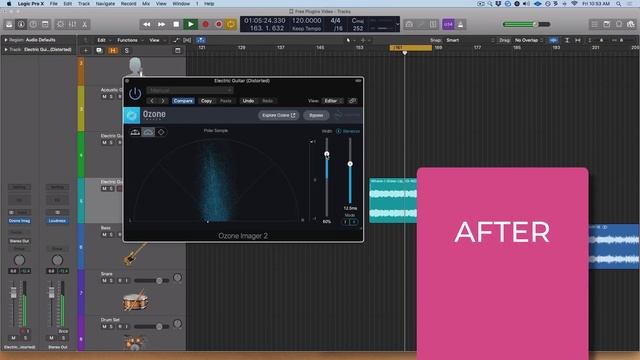Open the Track menu in menu bar
Image resolution: width=640 pixels, height=360 pixels.
pyautogui.click(x=84, y=4)
